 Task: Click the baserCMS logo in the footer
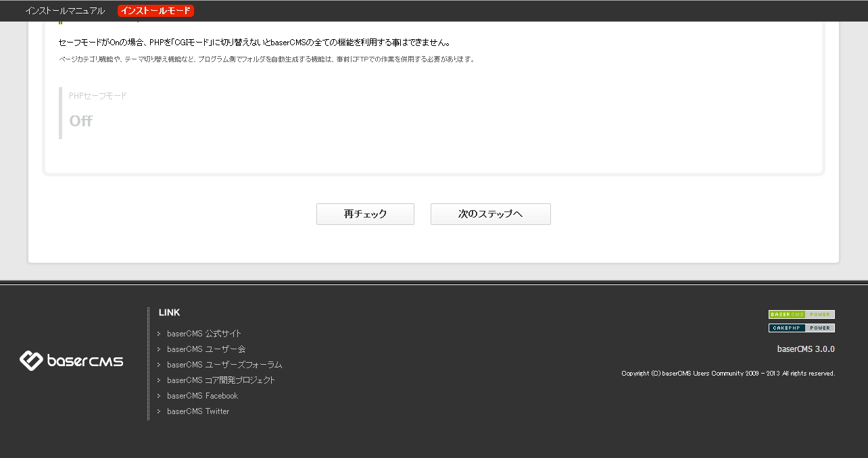pos(70,361)
